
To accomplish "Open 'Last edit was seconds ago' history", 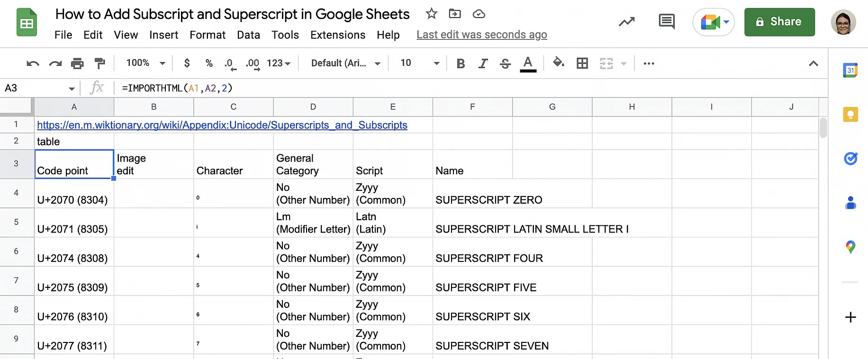I will (481, 35).
